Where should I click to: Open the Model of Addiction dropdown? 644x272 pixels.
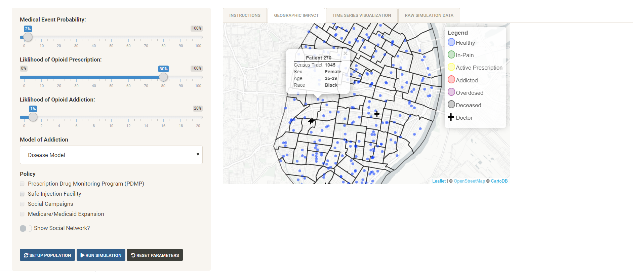pyautogui.click(x=111, y=155)
